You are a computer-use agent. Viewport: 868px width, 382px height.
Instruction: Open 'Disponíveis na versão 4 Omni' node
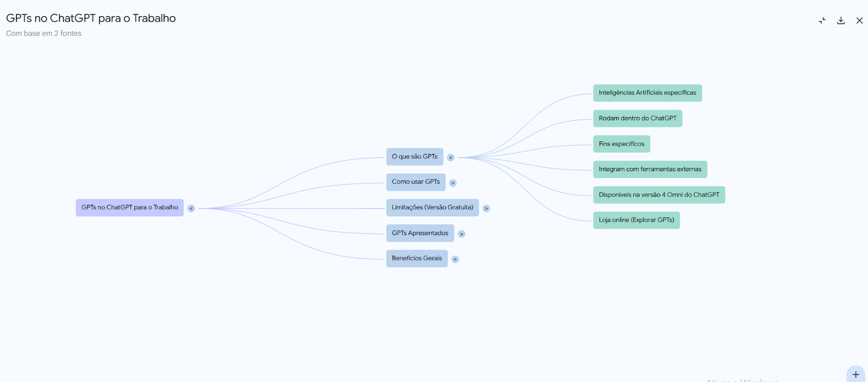659,195
